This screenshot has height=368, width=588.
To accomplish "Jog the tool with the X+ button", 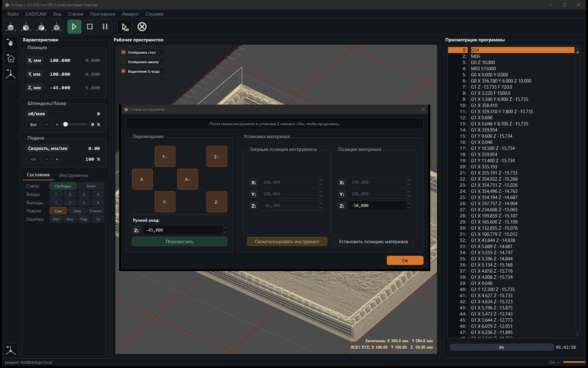I will 188,179.
